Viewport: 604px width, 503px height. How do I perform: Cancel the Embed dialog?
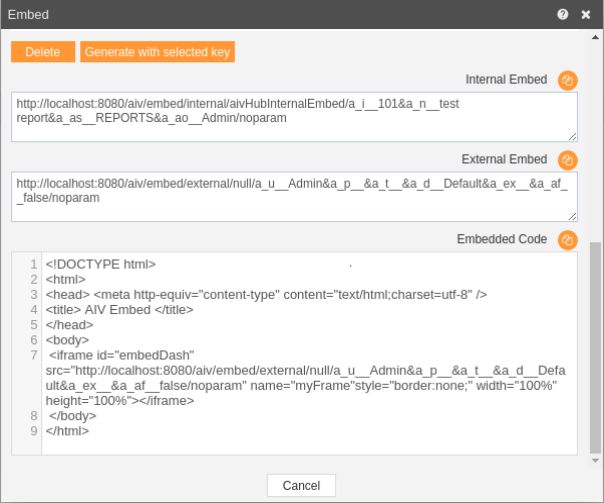[301, 485]
